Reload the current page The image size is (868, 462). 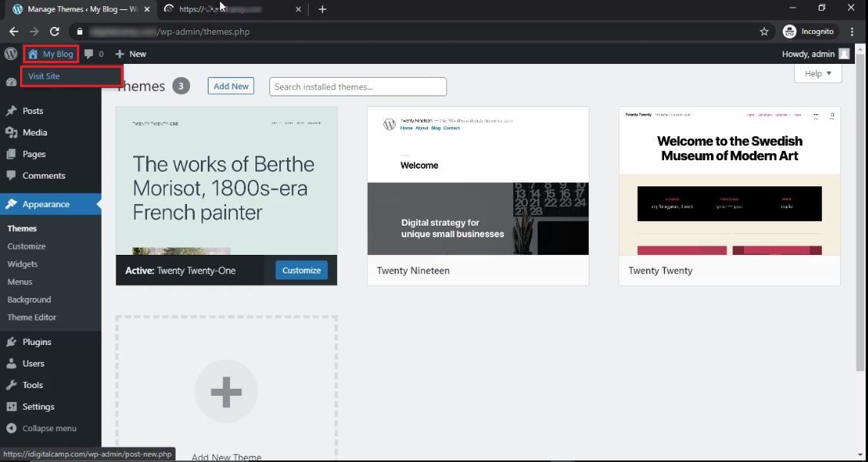click(x=54, y=32)
